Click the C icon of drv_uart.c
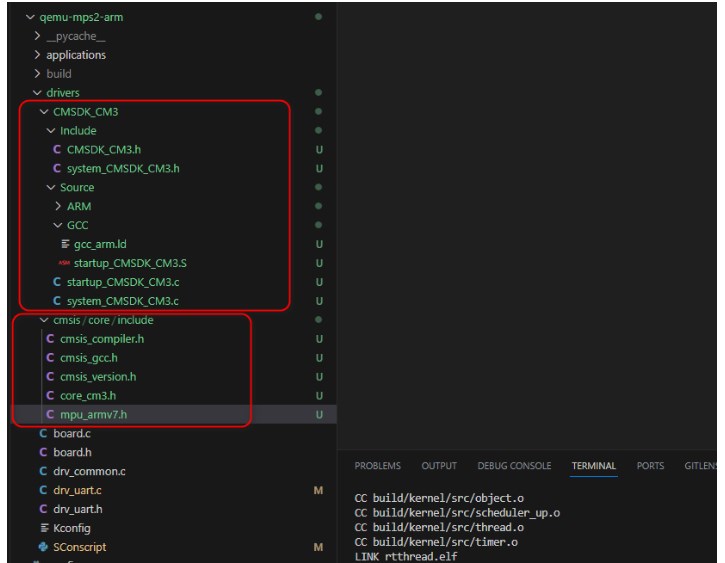 [43, 490]
